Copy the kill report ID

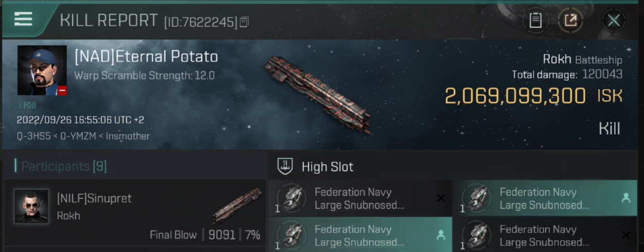click(x=244, y=22)
